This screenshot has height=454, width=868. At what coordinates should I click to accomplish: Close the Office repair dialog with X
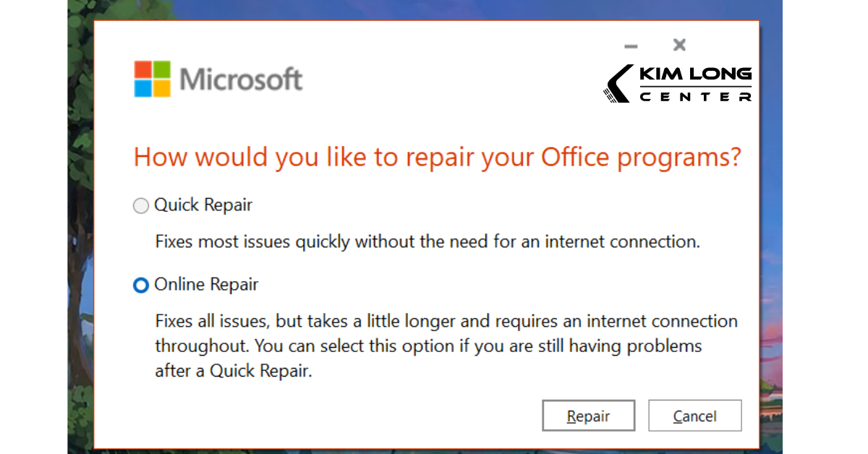pyautogui.click(x=679, y=46)
